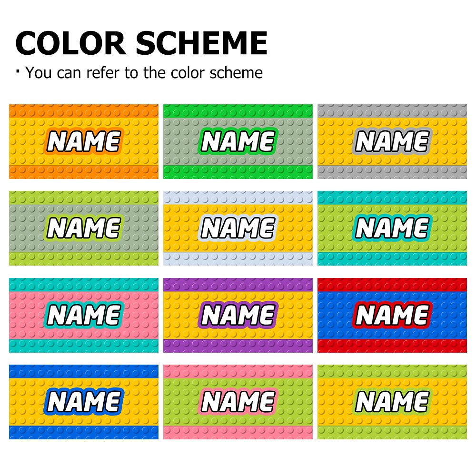Click the "You can refer to the color scheme" text
This screenshot has width=476, height=476.
tap(144, 73)
